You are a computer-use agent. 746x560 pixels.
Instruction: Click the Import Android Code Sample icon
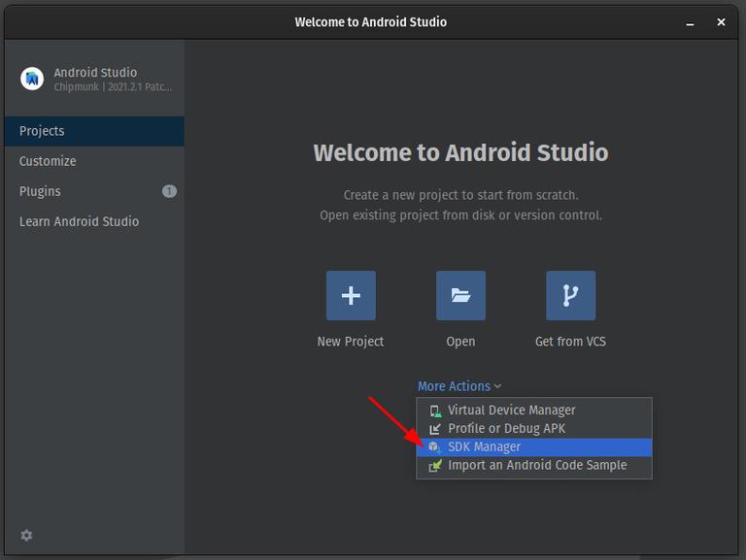[x=435, y=466]
